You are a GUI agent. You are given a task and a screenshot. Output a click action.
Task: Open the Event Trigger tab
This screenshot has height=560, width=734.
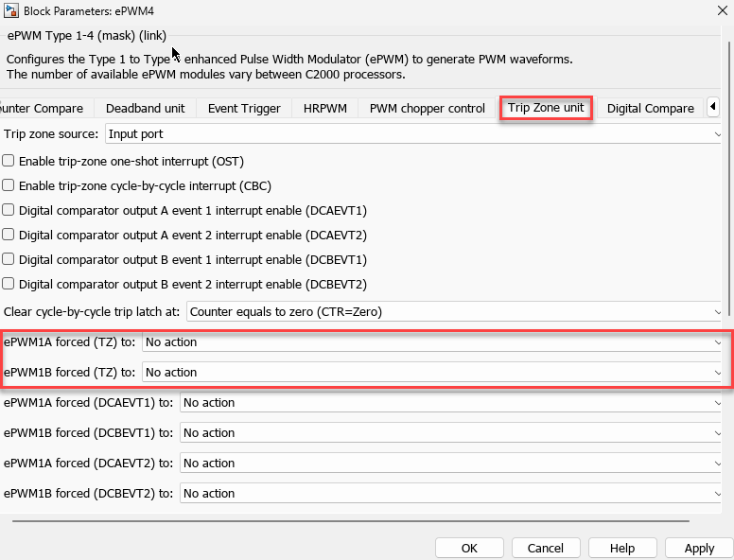click(x=244, y=108)
